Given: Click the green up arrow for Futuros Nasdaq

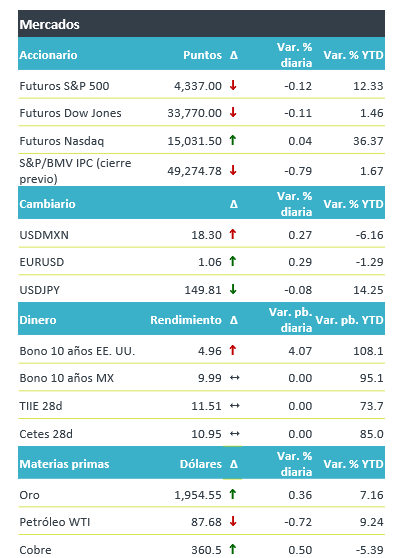Looking at the screenshot, I should click(x=233, y=140).
